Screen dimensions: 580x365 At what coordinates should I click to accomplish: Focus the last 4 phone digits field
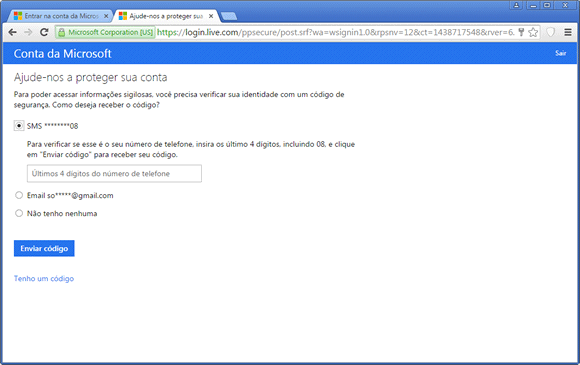coord(114,173)
